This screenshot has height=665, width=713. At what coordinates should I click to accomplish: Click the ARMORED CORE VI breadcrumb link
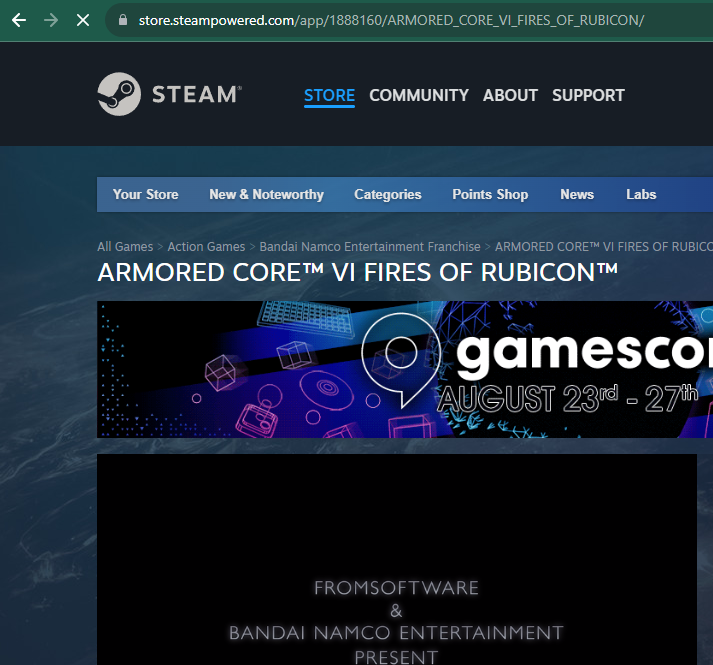(x=604, y=247)
